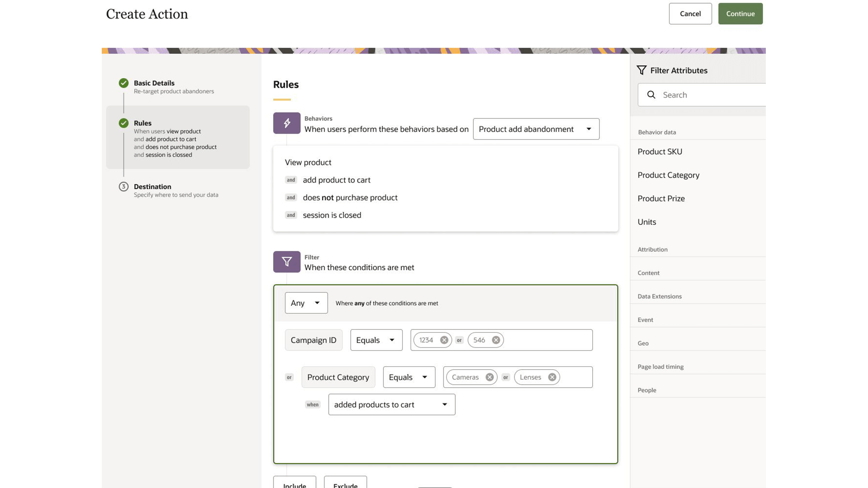Viewport: 868px width, 488px height.
Task: Click the search magnifier in Filter Attributes
Action: (x=651, y=94)
